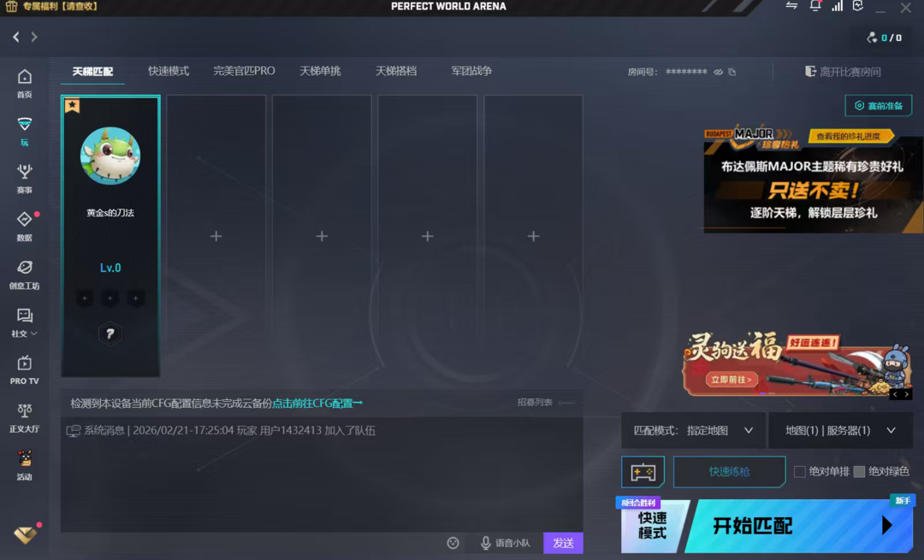Click the star captain badge on player card

tap(72, 105)
